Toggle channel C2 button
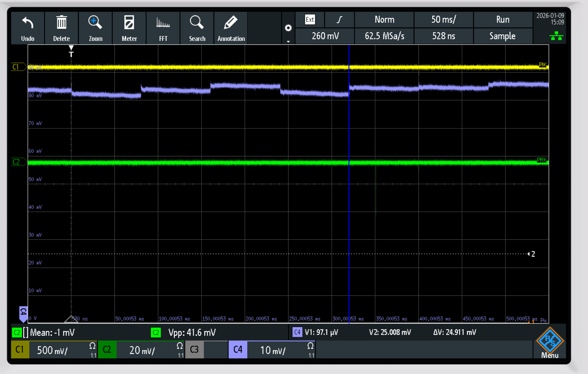The width and height of the screenshot is (588, 374). 107,350
